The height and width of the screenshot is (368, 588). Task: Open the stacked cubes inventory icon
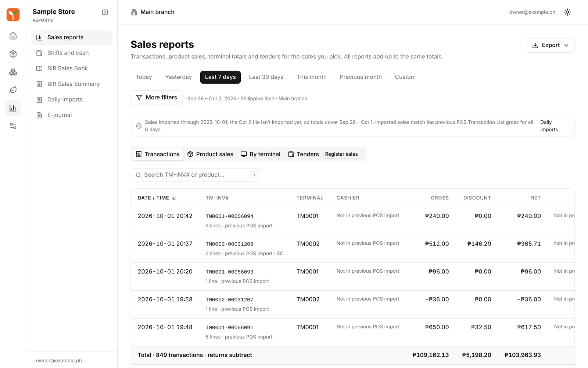tap(13, 72)
